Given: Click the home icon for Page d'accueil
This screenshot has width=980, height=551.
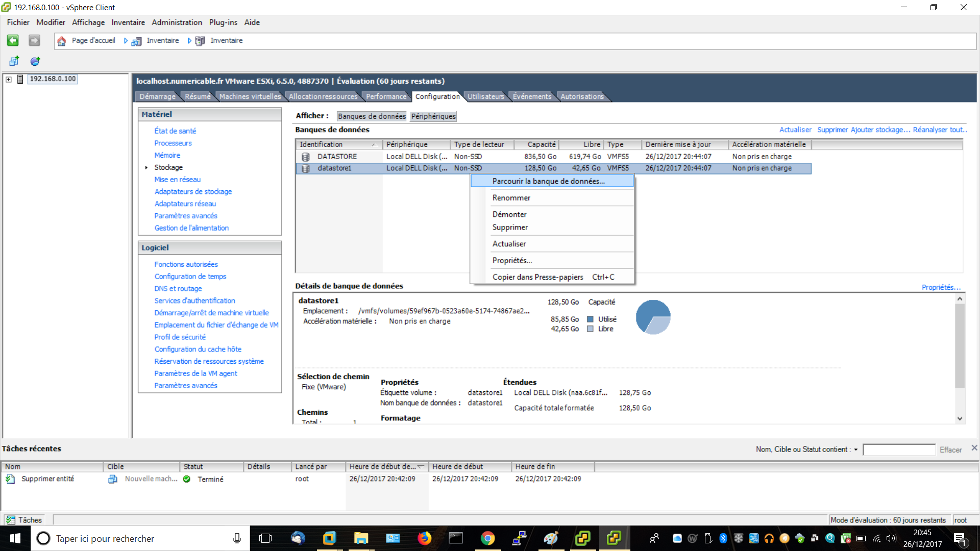Looking at the screenshot, I should (62, 41).
